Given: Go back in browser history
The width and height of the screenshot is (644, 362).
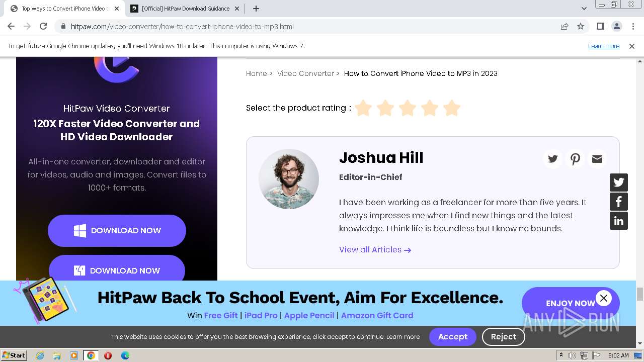Looking at the screenshot, I should [x=11, y=26].
